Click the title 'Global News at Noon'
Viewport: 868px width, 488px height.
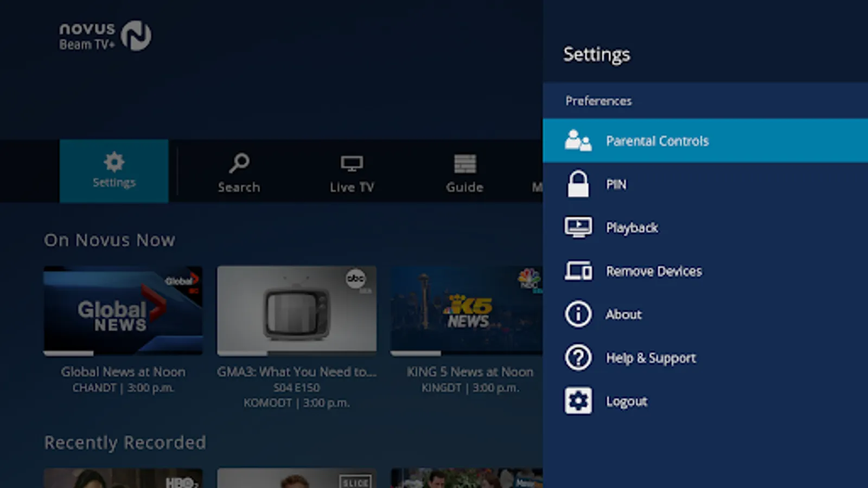click(123, 372)
